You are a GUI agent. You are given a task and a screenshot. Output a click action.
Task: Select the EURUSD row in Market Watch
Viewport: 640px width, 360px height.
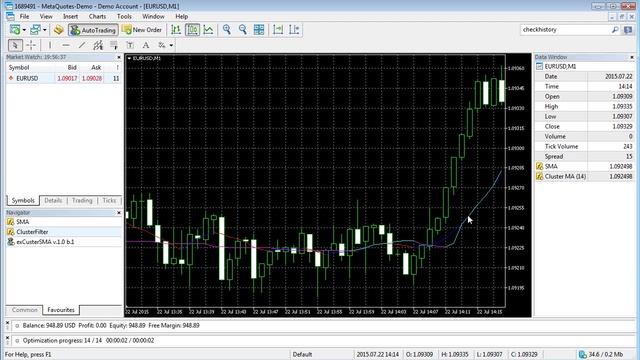click(x=64, y=78)
